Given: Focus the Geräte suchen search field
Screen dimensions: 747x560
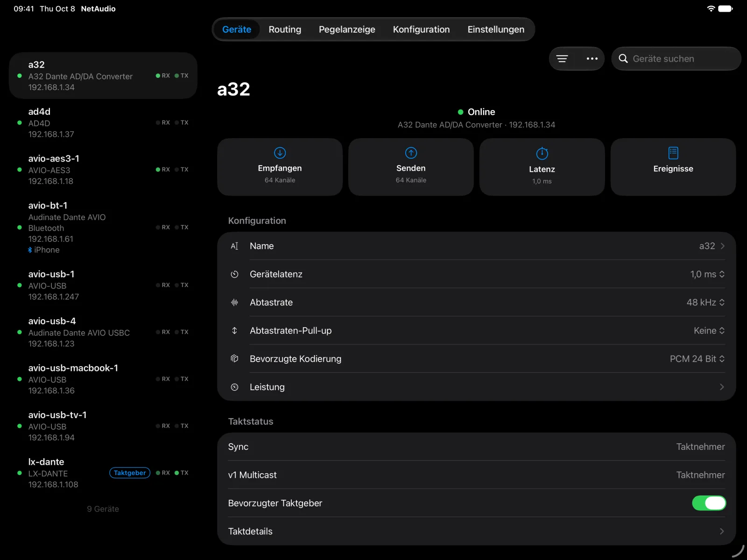Looking at the screenshot, I should [676, 59].
